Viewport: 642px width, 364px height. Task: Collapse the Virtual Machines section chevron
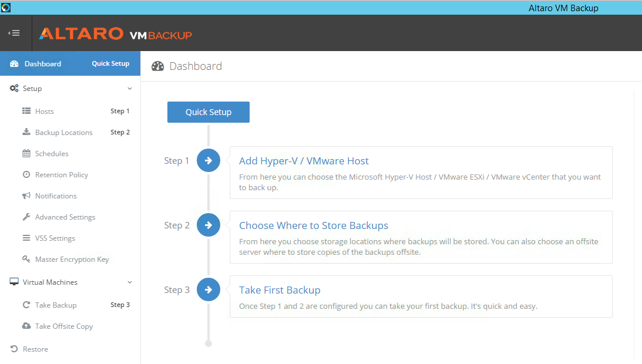point(130,282)
